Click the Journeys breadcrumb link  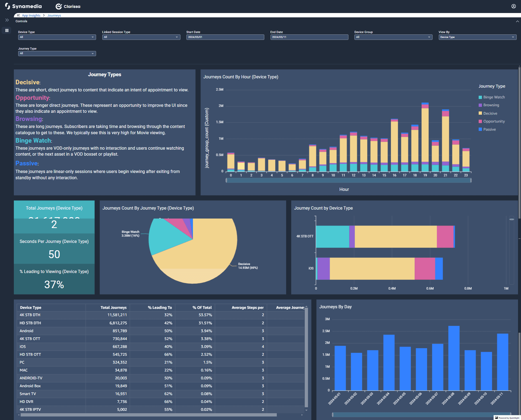[54, 15]
